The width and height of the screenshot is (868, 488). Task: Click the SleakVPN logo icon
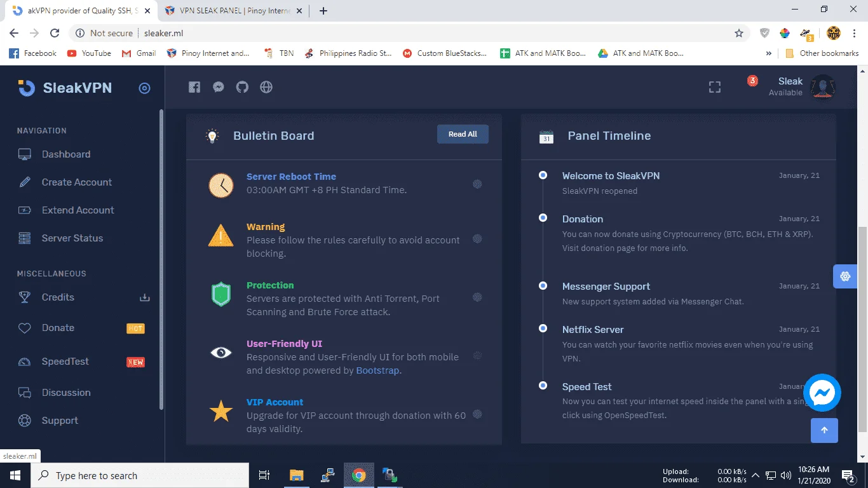pos(26,88)
